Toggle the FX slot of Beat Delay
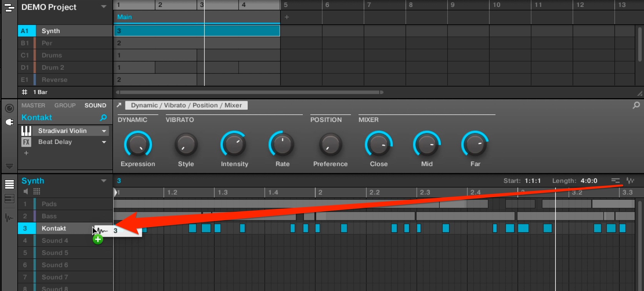 click(x=26, y=142)
